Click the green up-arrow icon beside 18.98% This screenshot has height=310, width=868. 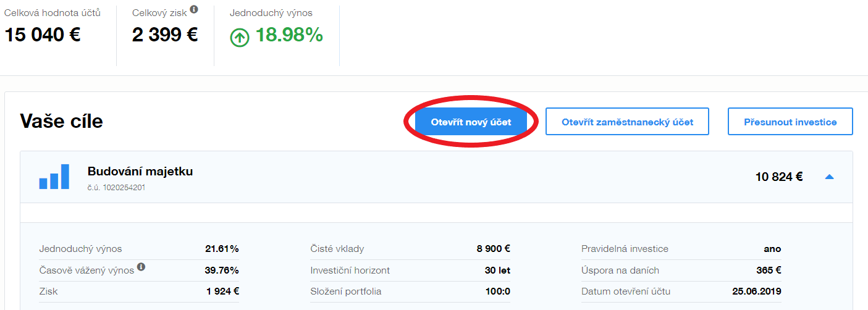240,38
